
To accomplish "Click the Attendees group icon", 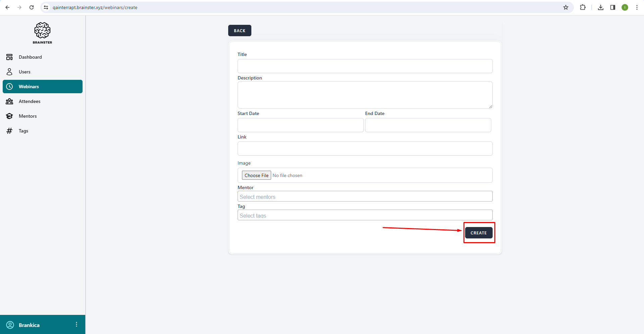I will (9, 101).
